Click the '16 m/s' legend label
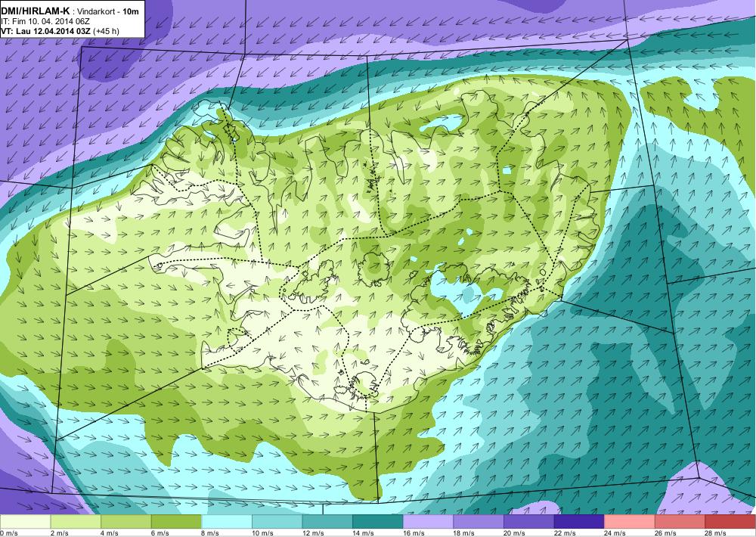Viewport: 756px width, 537px height. pyautogui.click(x=414, y=532)
